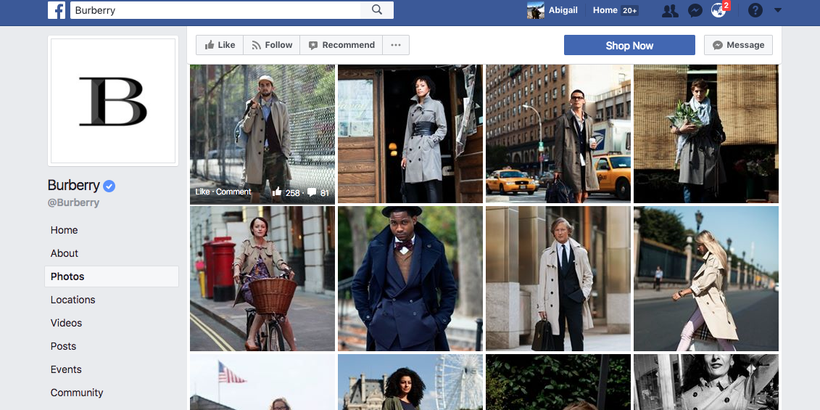Open the Quick Help question icon
The width and height of the screenshot is (820, 410).
[755, 10]
